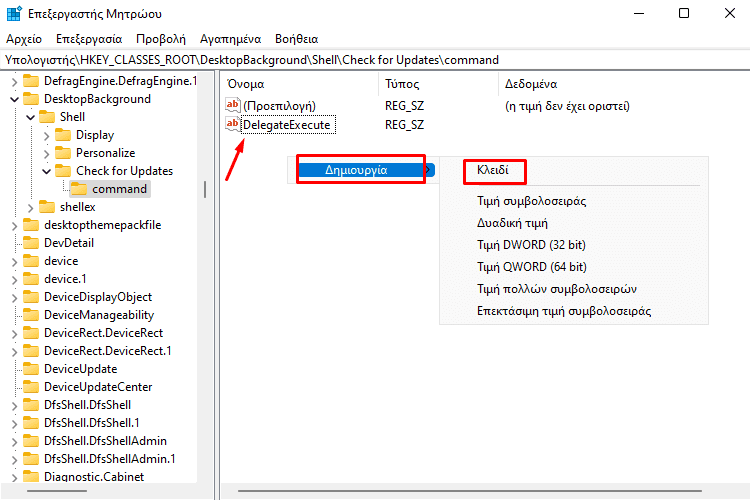Click the Check for Updates folder icon
Viewport: 750px width, 500px height.
pyautogui.click(x=63, y=171)
